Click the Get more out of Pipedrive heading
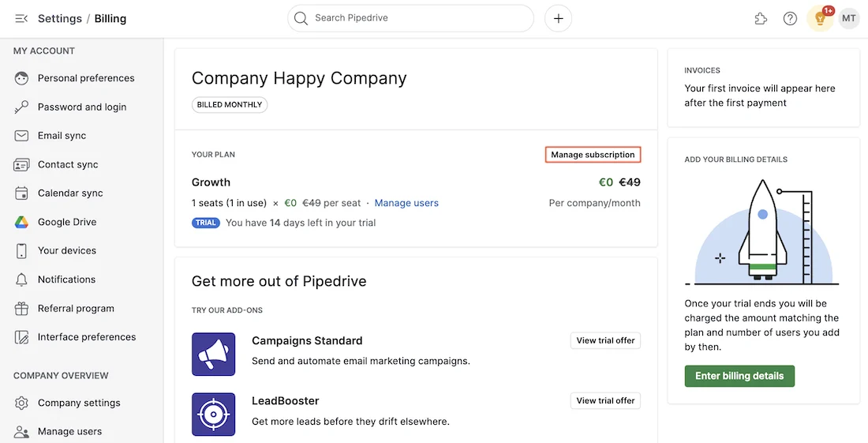This screenshot has width=868, height=443. 279,281
